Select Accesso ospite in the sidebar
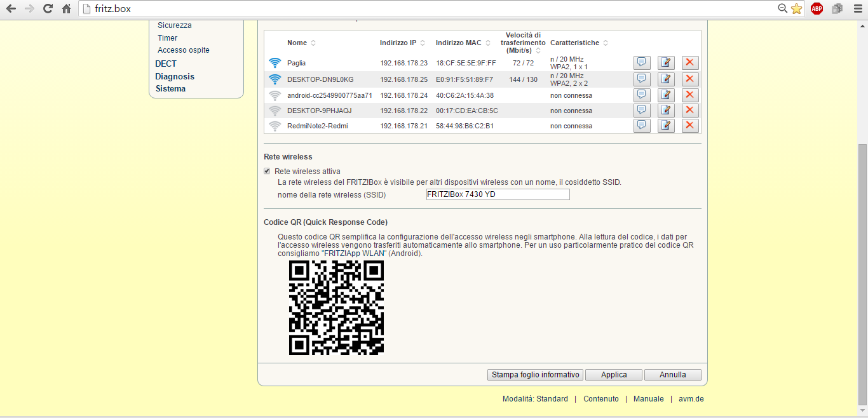Viewport: 868px width, 418px height. click(184, 50)
